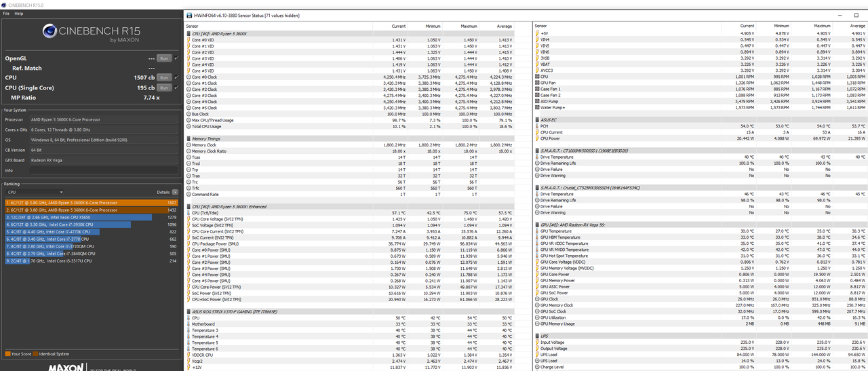Click the Memory Timings group icon

point(189,138)
